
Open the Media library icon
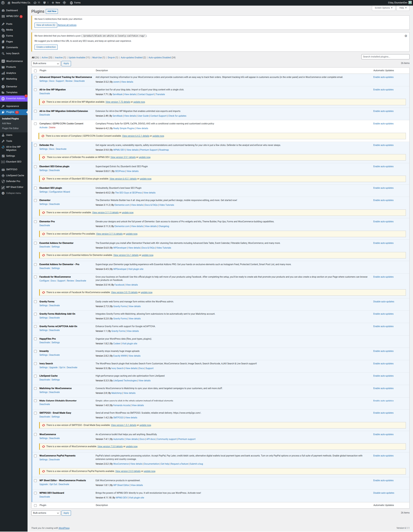3,30
